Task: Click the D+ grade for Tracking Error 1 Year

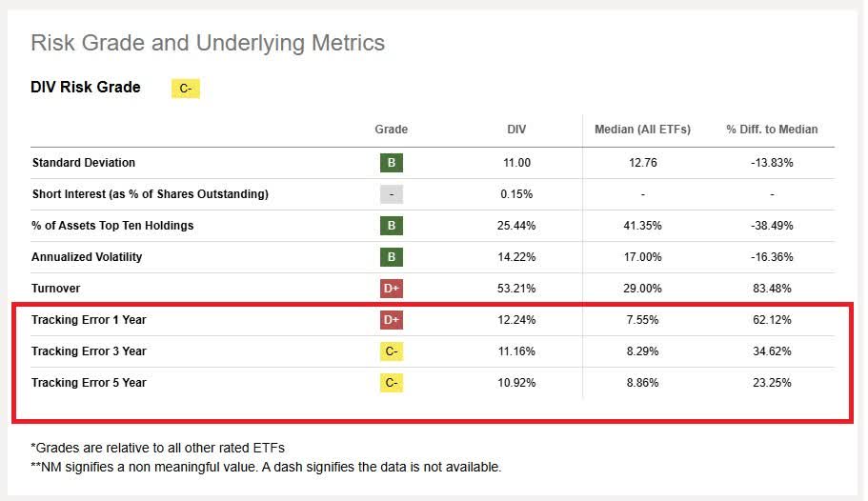Action: coord(391,320)
